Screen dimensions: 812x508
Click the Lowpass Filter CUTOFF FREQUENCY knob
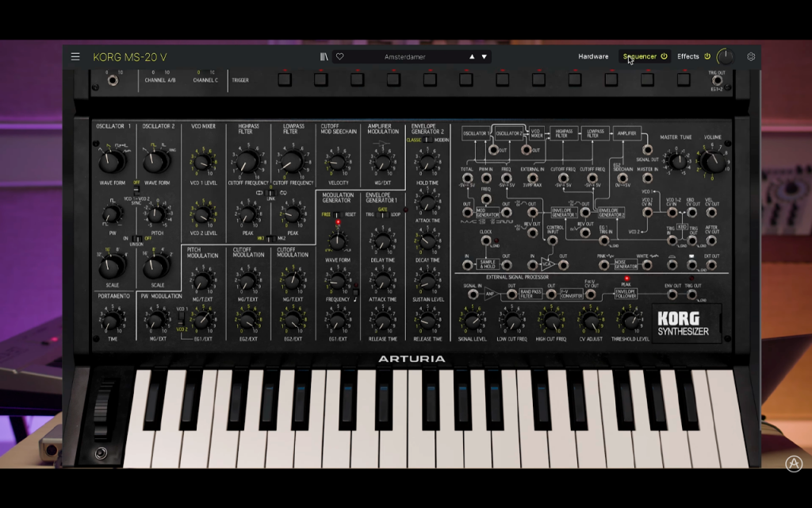pos(293,161)
